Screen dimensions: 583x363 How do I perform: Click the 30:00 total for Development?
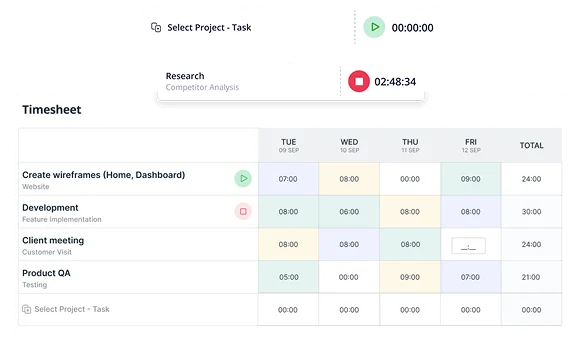(x=531, y=212)
